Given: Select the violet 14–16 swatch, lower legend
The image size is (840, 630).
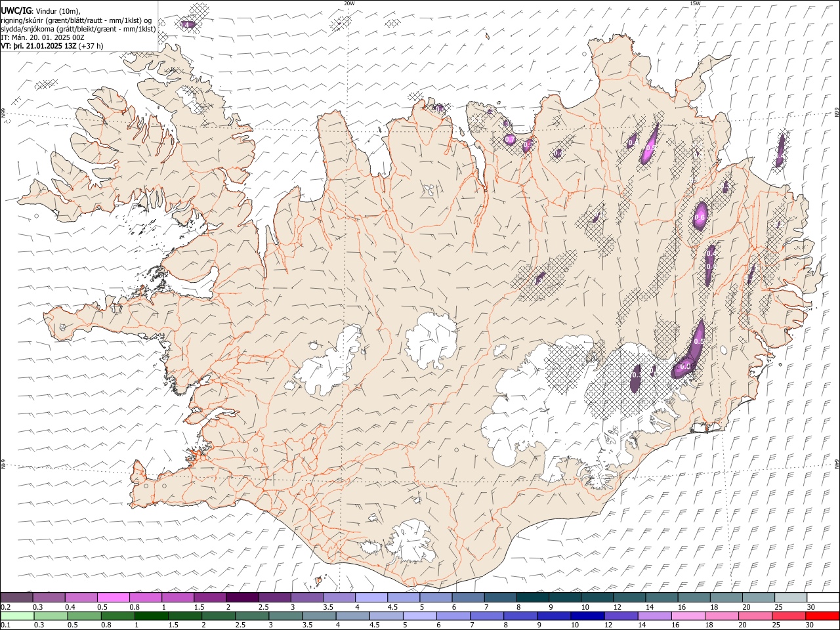Looking at the screenshot, I should [654, 616].
